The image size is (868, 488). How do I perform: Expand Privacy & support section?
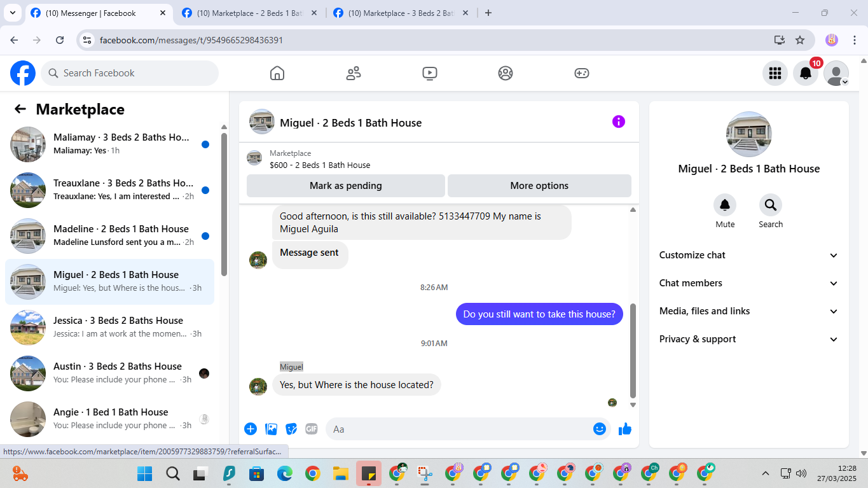(749, 339)
